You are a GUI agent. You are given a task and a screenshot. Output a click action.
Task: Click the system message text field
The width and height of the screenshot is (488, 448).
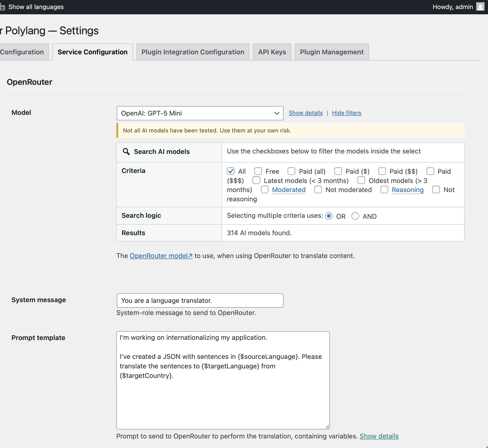[x=199, y=300]
